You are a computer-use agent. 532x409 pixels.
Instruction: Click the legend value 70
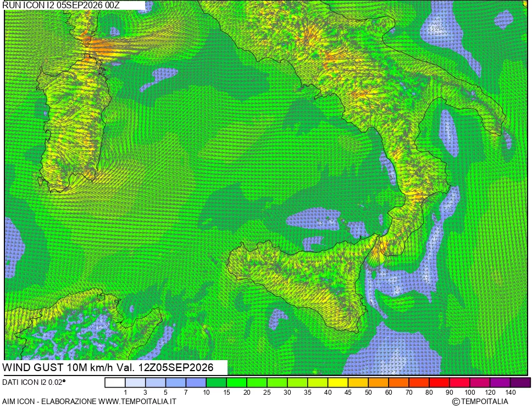(x=409, y=393)
